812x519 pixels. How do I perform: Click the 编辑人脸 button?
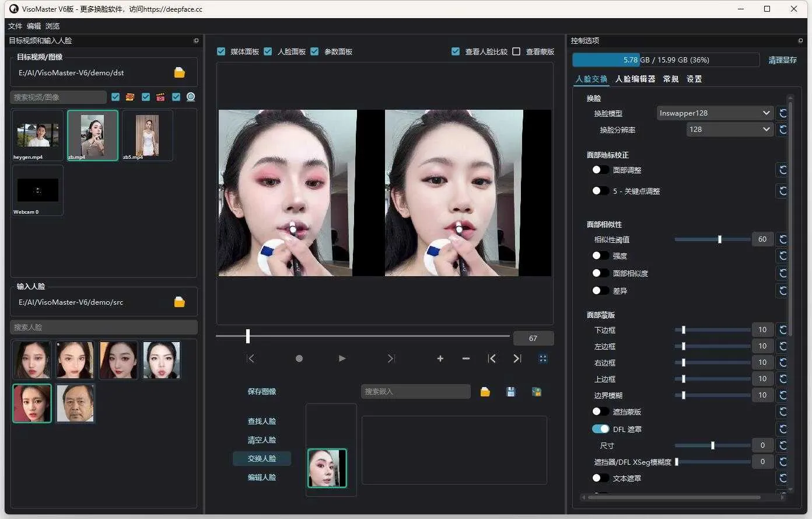262,478
